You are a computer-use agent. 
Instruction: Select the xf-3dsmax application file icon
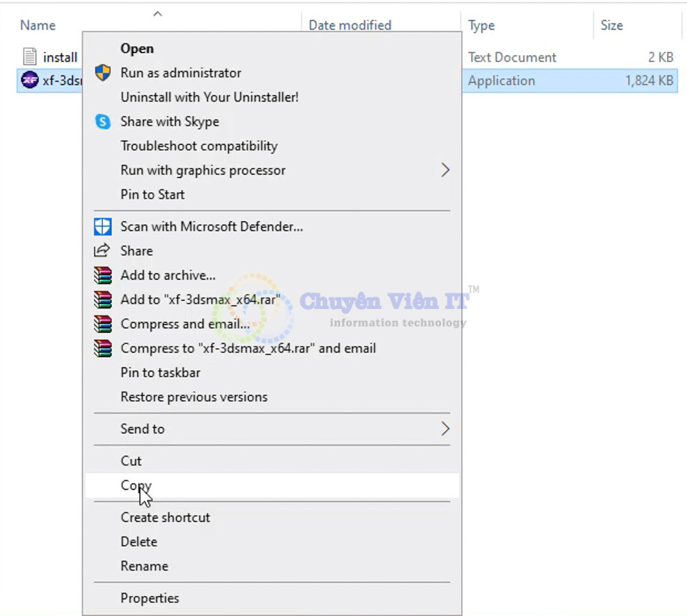click(x=30, y=80)
